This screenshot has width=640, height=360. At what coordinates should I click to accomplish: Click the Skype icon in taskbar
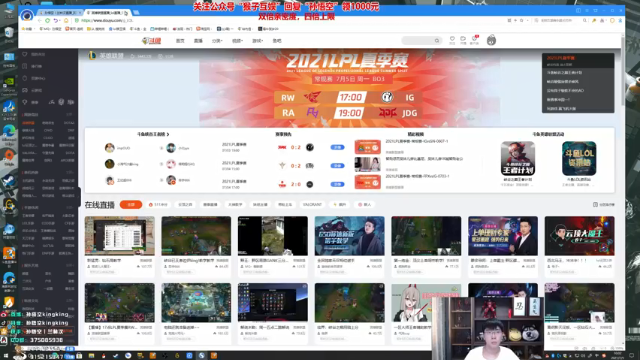pyautogui.click(x=201, y=356)
